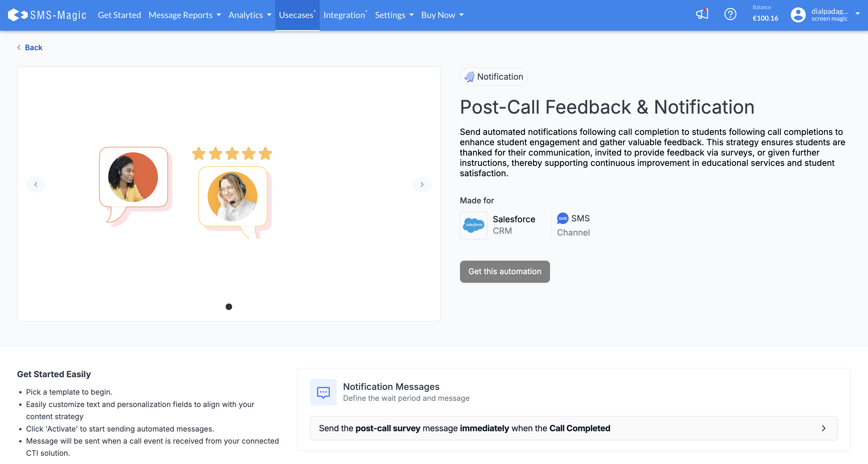Click the Notification bell tag

[x=493, y=77]
